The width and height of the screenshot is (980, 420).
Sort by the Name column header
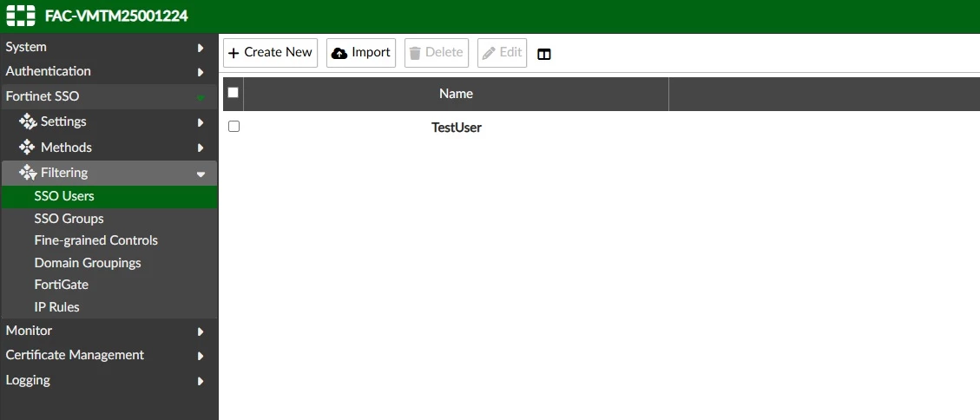pyautogui.click(x=456, y=94)
